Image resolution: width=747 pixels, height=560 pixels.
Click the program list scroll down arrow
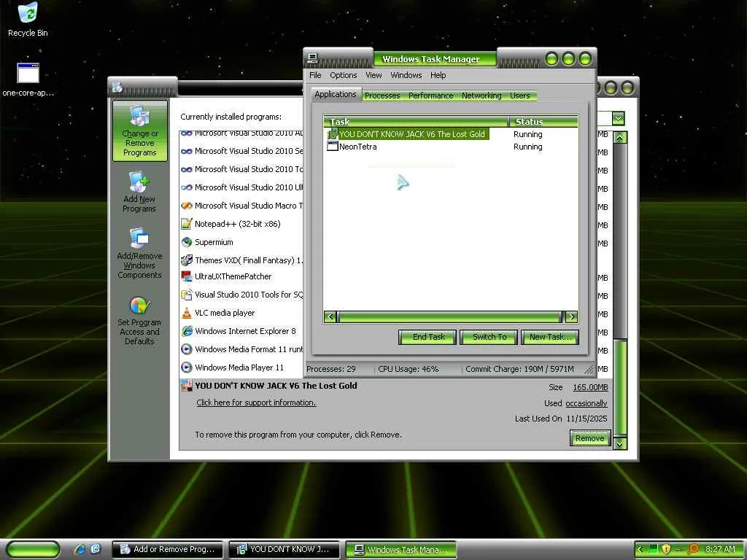click(620, 443)
